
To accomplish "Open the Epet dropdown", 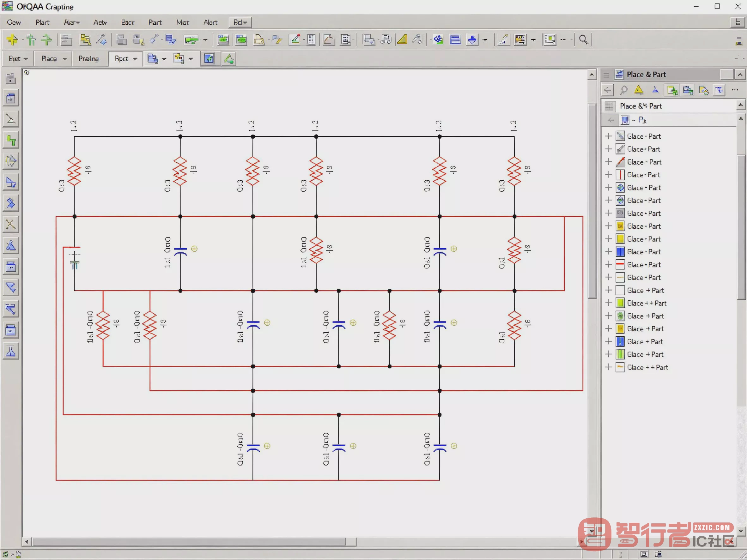I will pos(18,59).
